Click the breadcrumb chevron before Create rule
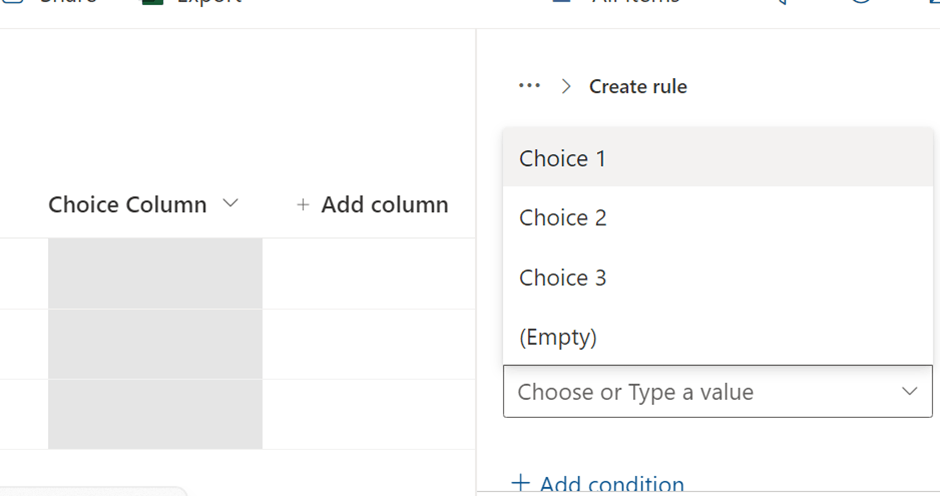Viewport: 940px width, 496px height. point(566,86)
